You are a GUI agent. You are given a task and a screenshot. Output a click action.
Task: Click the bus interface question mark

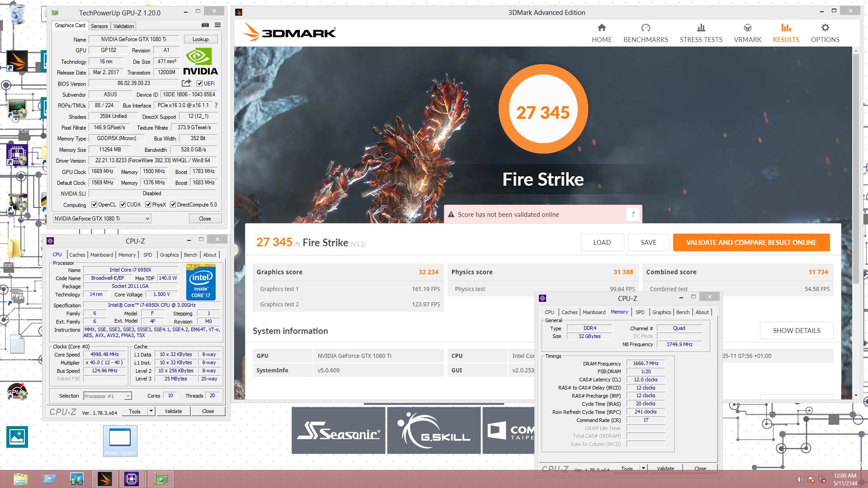coord(216,105)
